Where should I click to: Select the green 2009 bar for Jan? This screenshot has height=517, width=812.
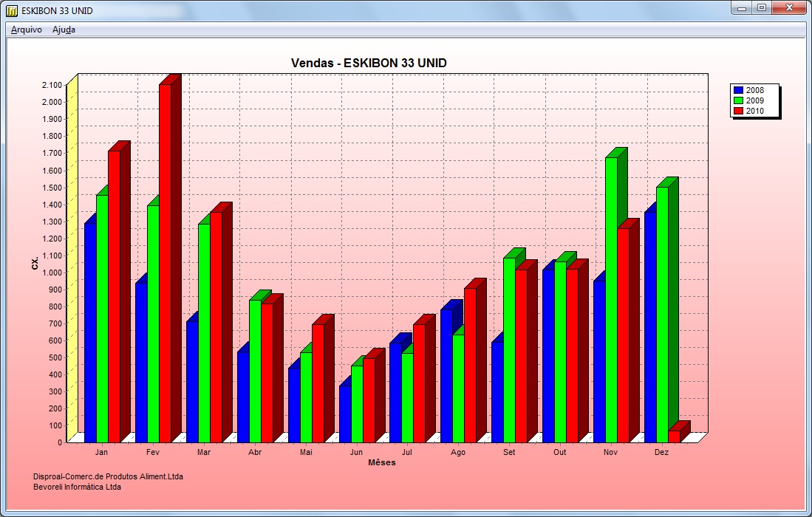(x=103, y=319)
